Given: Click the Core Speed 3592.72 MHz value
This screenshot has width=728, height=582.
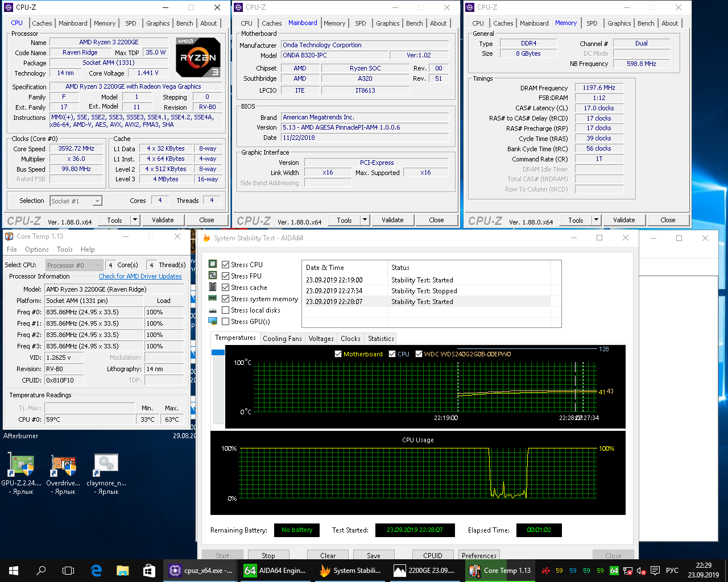Looking at the screenshot, I should pos(76,148).
